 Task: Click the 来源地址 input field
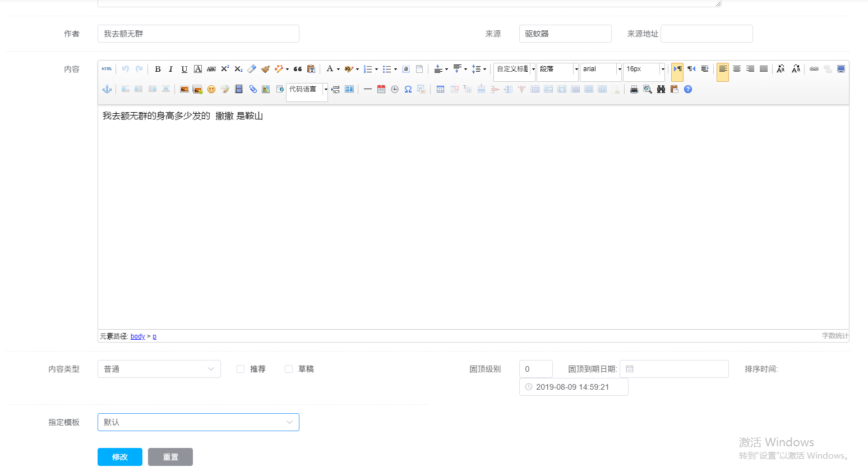(706, 34)
